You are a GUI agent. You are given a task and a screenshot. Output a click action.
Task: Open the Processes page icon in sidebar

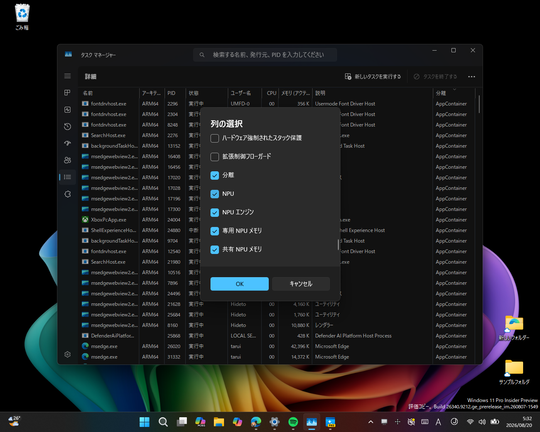coord(68,93)
